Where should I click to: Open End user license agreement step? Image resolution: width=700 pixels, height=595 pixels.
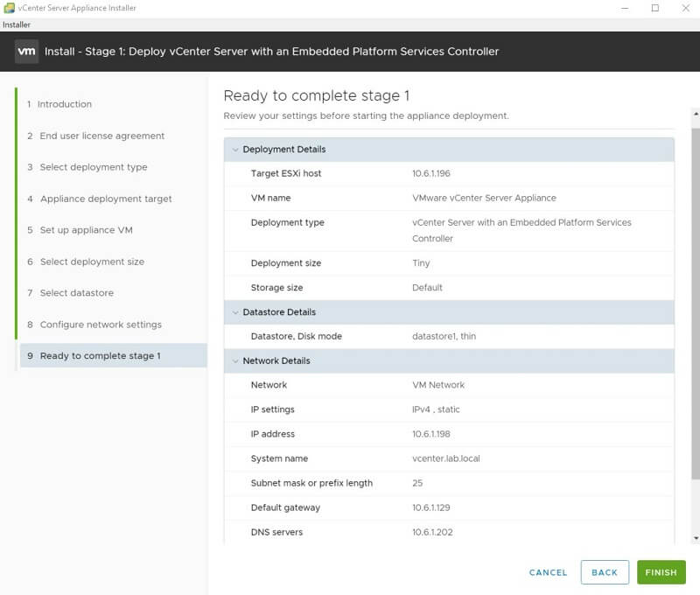[101, 136]
